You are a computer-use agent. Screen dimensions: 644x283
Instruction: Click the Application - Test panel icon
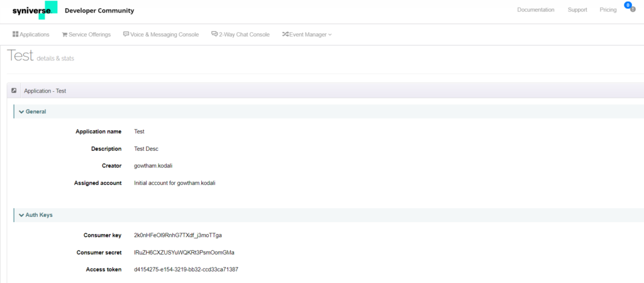pyautogui.click(x=14, y=91)
